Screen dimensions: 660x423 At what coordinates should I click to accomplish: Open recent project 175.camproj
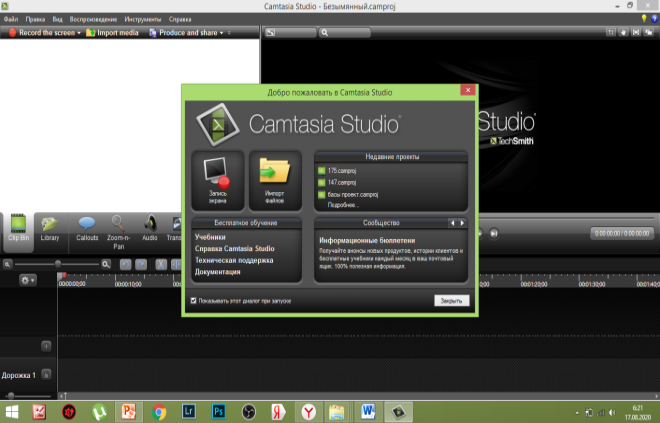coord(341,170)
